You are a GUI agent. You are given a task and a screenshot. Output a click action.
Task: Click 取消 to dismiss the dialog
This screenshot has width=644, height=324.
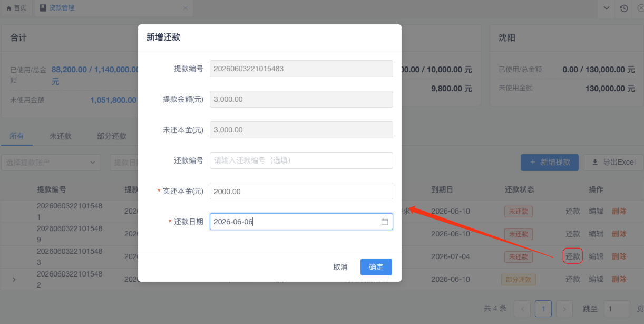click(340, 267)
